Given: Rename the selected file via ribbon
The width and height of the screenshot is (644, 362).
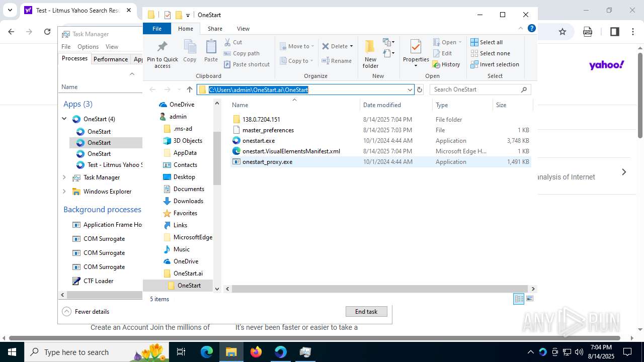Looking at the screenshot, I should (x=337, y=61).
